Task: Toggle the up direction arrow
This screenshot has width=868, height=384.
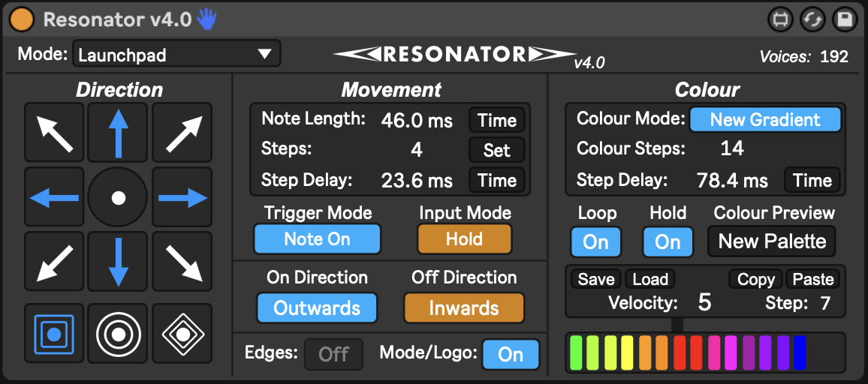Action: click(118, 133)
